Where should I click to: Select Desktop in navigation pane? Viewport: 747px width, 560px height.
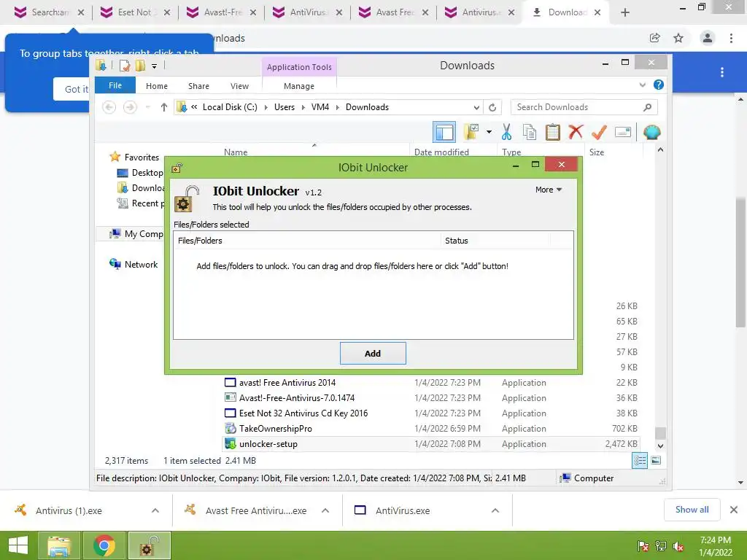point(147,173)
